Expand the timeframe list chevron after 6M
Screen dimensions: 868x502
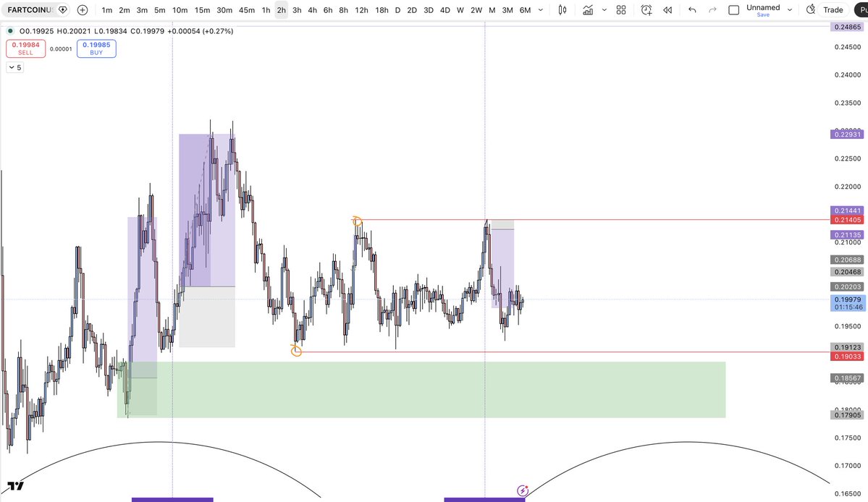(x=541, y=10)
